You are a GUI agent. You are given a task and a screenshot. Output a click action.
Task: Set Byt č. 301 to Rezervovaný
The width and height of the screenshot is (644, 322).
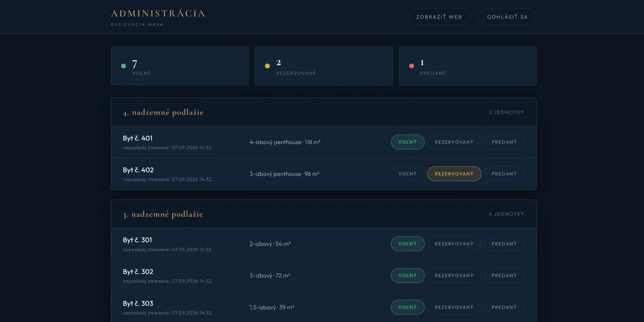[454, 244]
